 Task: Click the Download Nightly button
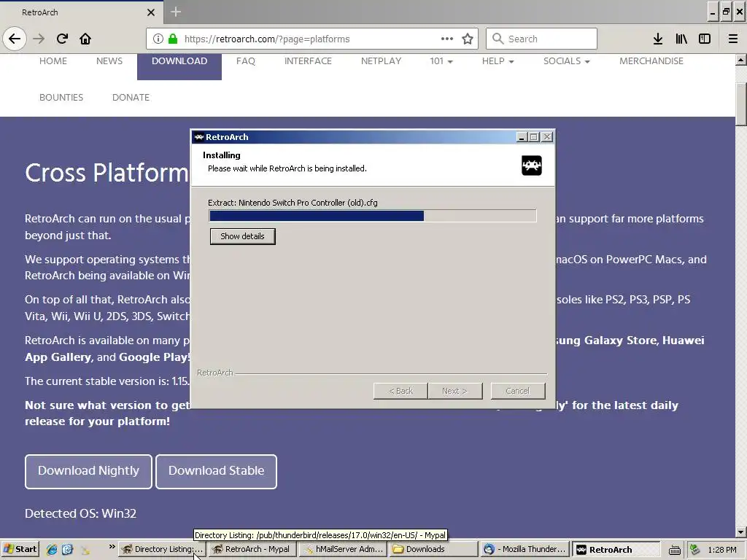(88, 472)
